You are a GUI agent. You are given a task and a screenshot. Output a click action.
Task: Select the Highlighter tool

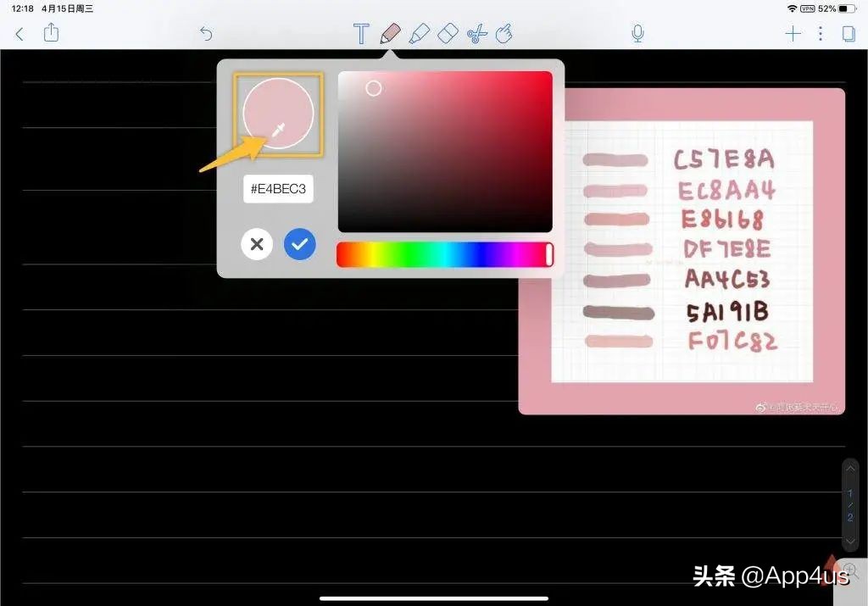420,33
